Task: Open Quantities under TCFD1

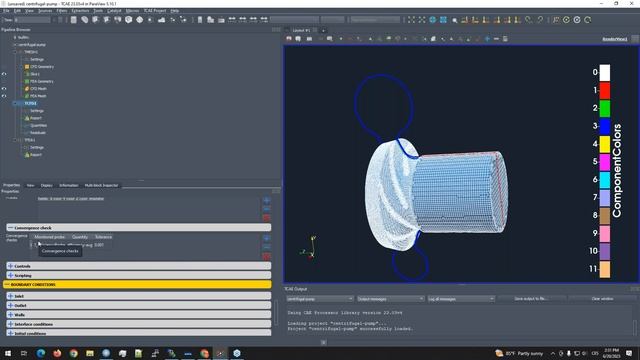Action: coord(38,126)
